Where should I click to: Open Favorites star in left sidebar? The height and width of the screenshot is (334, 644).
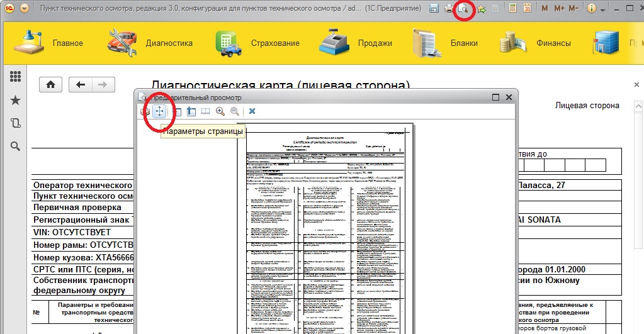point(15,100)
